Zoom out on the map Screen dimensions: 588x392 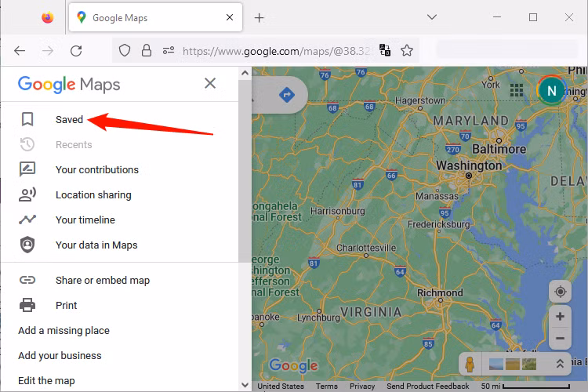[560, 339]
